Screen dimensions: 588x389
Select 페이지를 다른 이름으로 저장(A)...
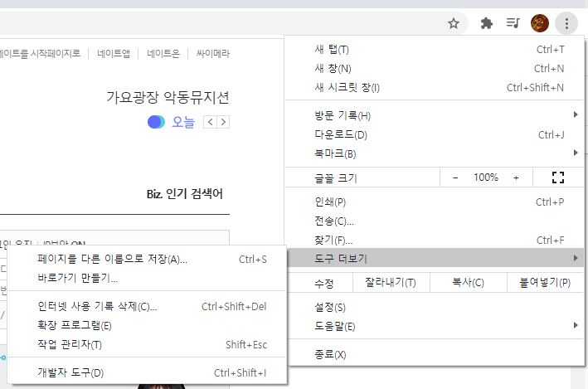point(147,259)
